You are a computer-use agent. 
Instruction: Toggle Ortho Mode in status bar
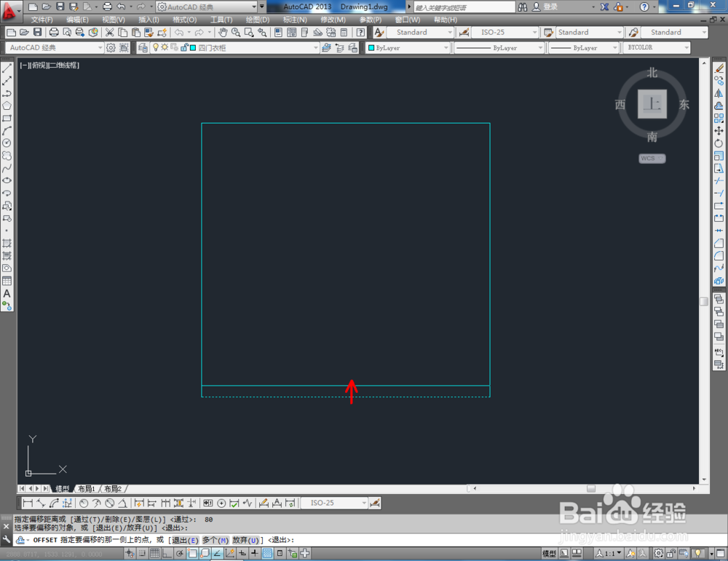tap(167, 553)
